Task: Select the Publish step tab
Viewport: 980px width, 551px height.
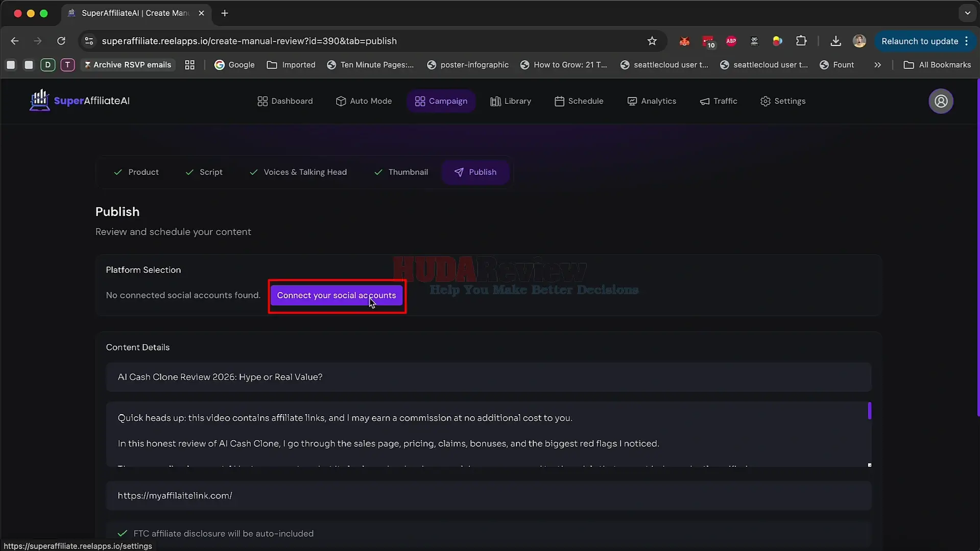Action: tap(475, 172)
